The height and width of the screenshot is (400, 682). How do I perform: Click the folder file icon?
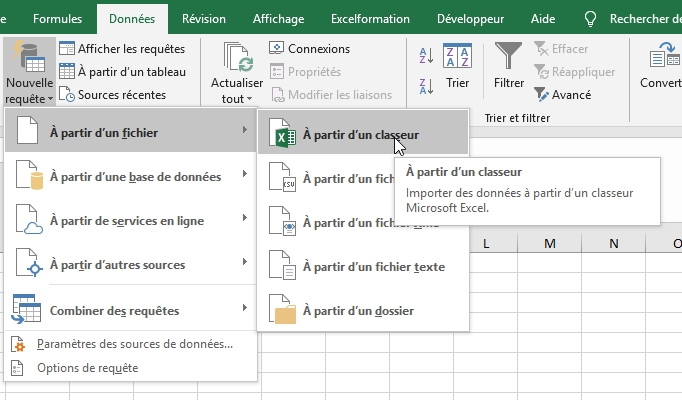tap(282, 309)
